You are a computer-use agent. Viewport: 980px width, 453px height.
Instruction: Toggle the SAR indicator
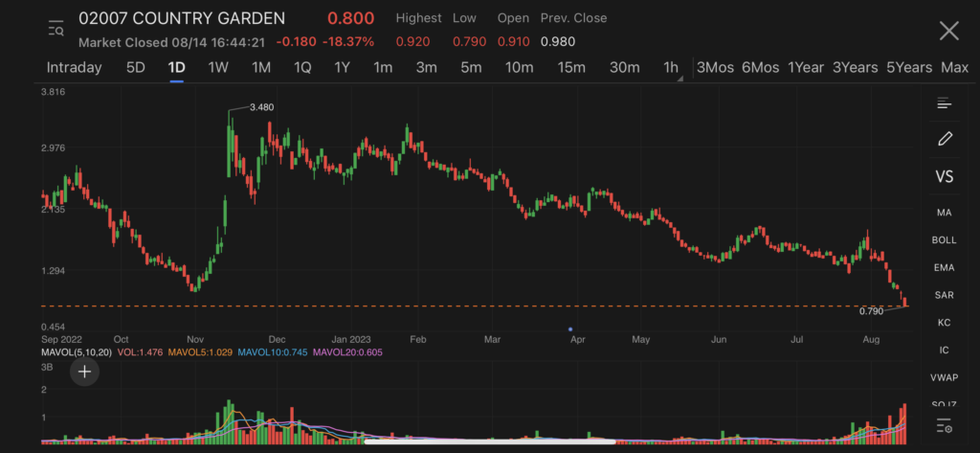click(x=944, y=295)
